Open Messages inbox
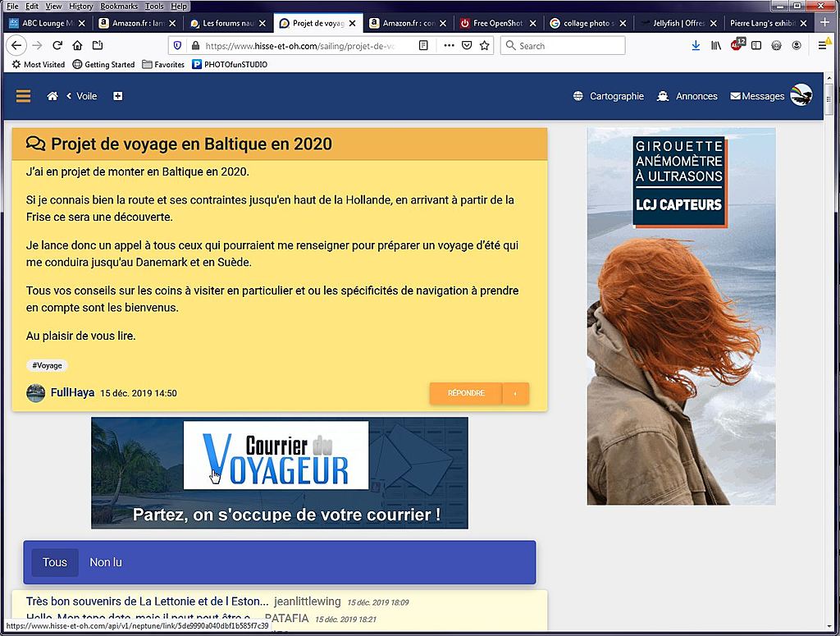840x636 pixels. (757, 96)
